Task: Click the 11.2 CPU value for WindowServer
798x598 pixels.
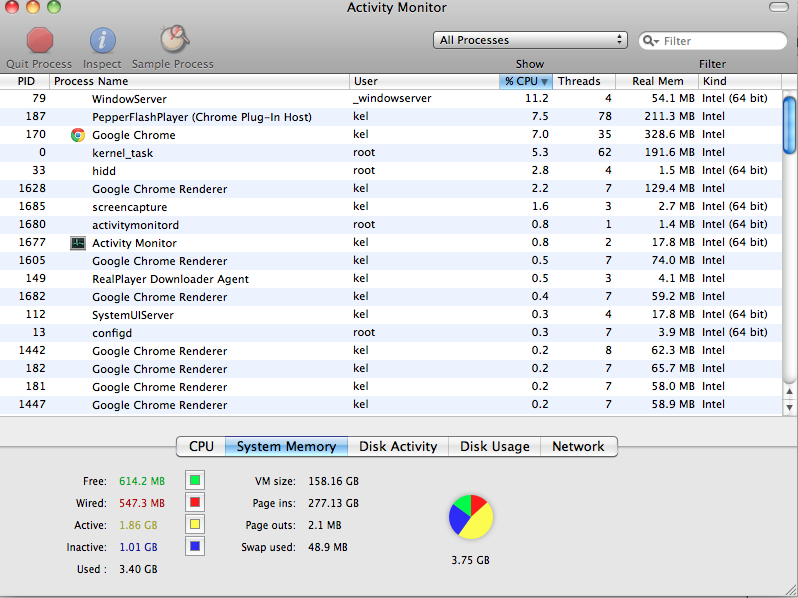Action: (537, 98)
